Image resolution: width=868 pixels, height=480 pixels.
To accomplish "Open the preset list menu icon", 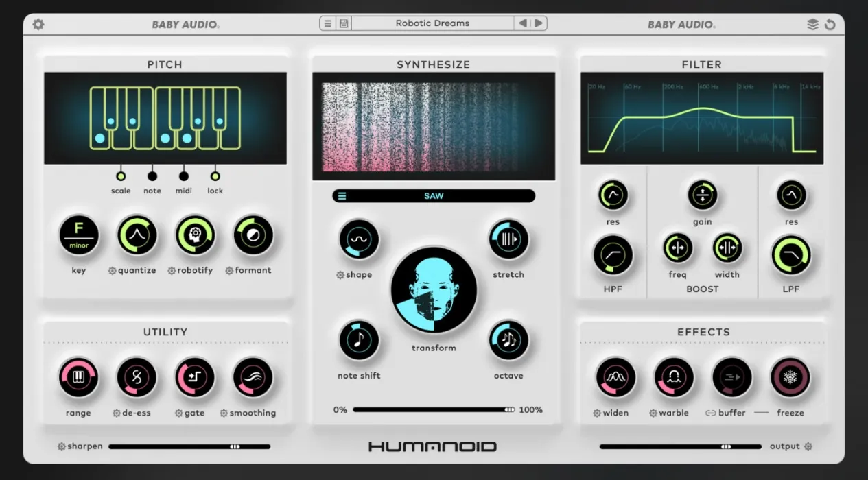I will pos(327,23).
